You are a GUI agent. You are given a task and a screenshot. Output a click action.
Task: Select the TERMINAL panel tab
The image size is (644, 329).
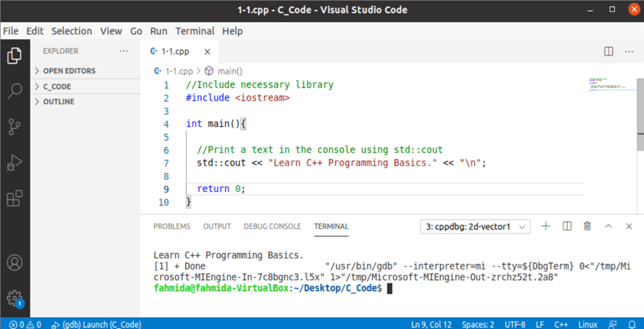(x=331, y=226)
